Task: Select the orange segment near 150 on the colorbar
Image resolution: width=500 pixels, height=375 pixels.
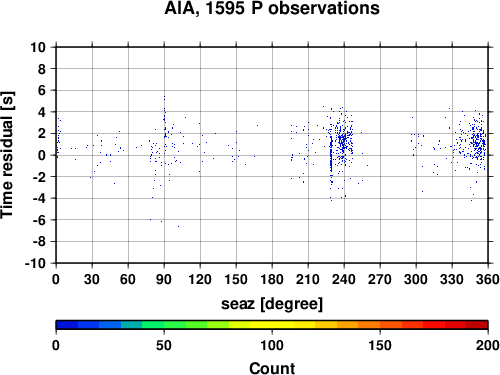Action: click(380, 325)
